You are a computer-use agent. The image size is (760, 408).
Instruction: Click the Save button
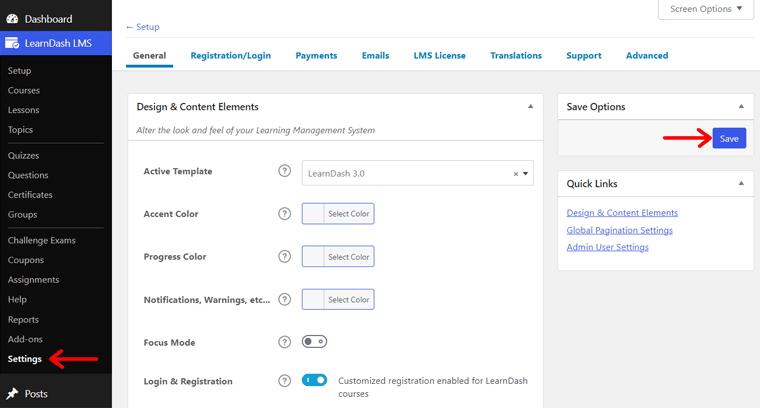(729, 139)
